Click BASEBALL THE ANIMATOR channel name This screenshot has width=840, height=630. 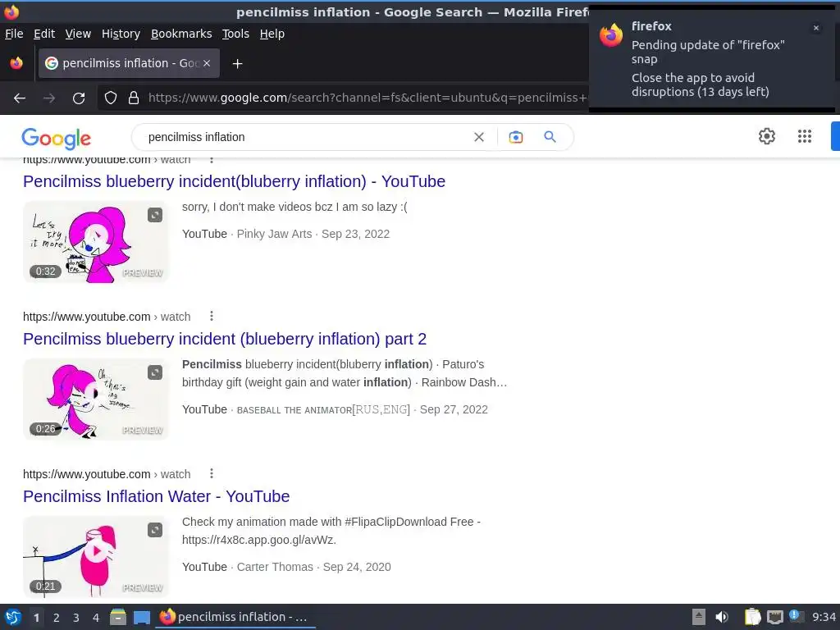(x=323, y=410)
